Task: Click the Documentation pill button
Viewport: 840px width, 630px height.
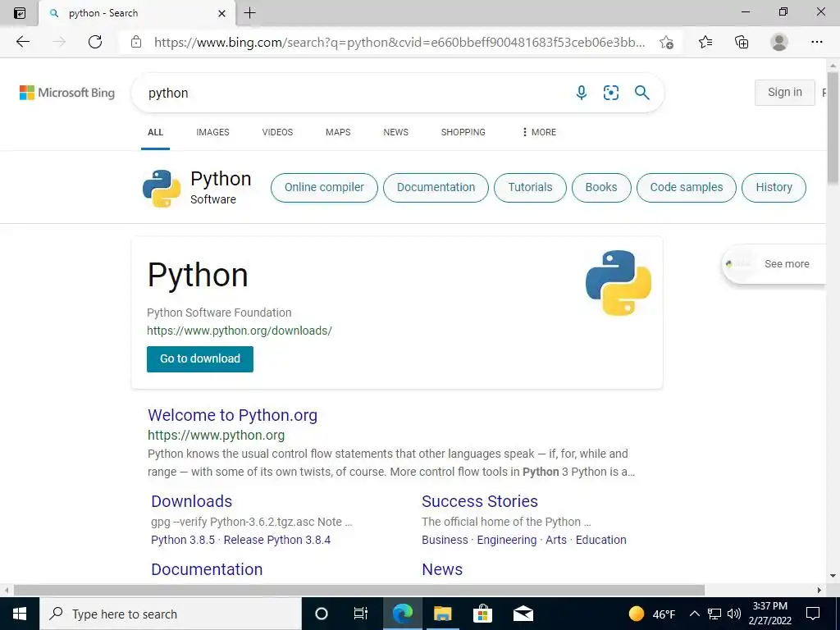Action: (x=436, y=188)
